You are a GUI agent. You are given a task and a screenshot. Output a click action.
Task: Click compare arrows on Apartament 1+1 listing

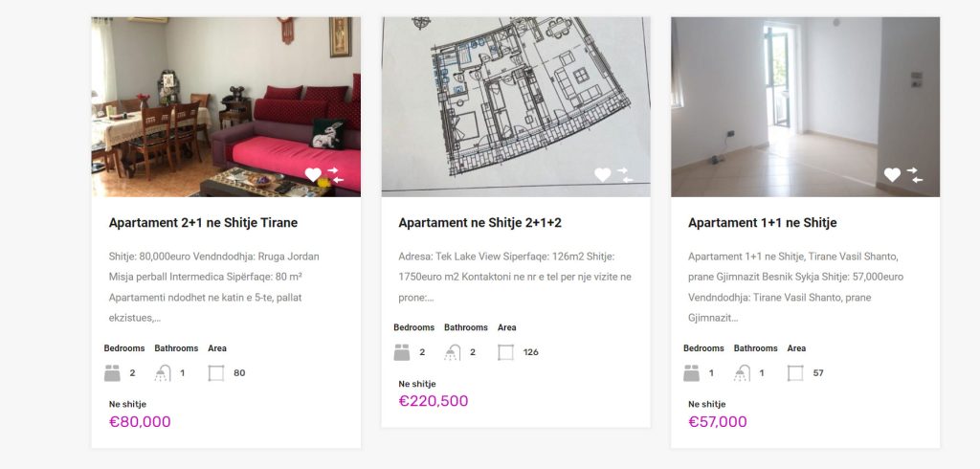914,175
